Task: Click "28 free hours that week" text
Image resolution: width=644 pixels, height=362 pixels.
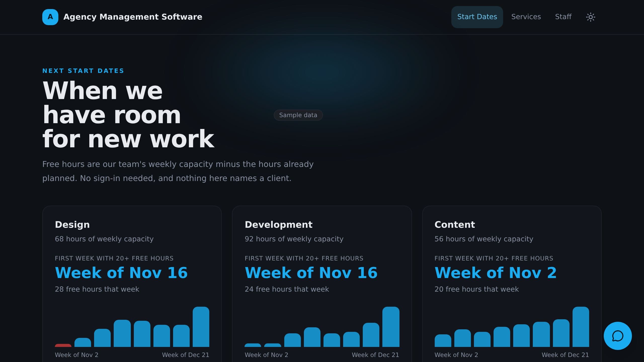Action: tap(97, 289)
